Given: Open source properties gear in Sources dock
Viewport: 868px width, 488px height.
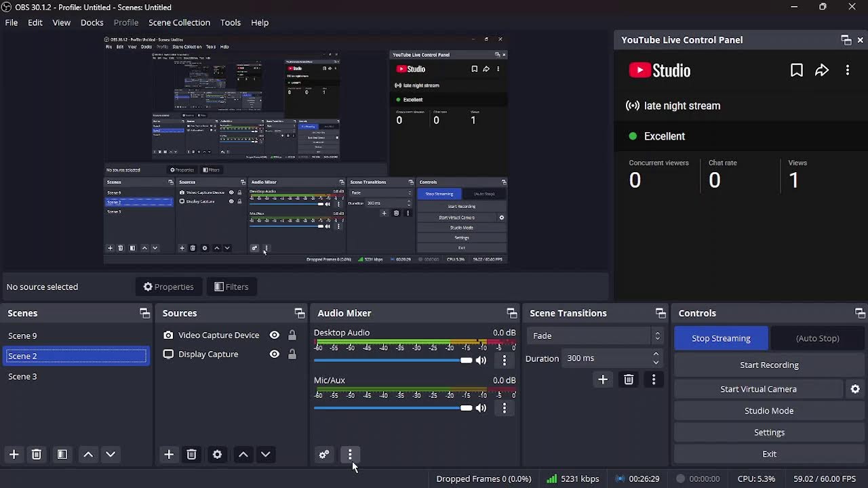Looking at the screenshot, I should point(217,454).
